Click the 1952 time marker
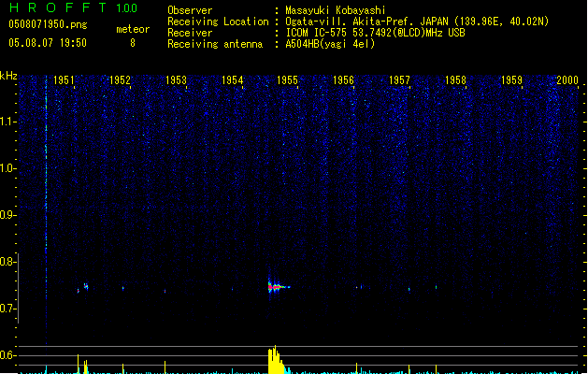This screenshot has width=588, height=374. pos(120,80)
